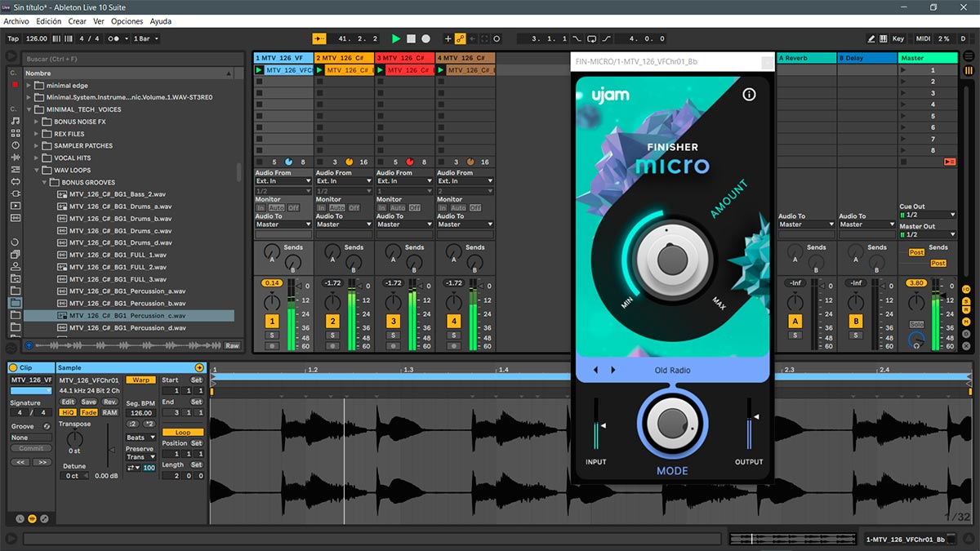Expand the BONUS NOISE FX folder

[x=37, y=122]
